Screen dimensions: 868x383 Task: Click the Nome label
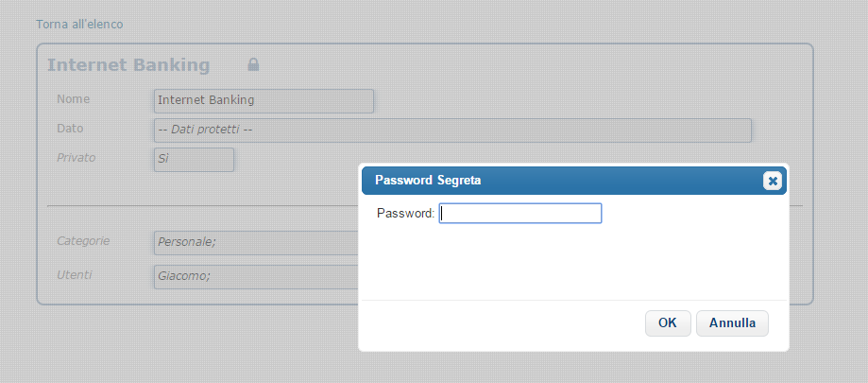73,98
